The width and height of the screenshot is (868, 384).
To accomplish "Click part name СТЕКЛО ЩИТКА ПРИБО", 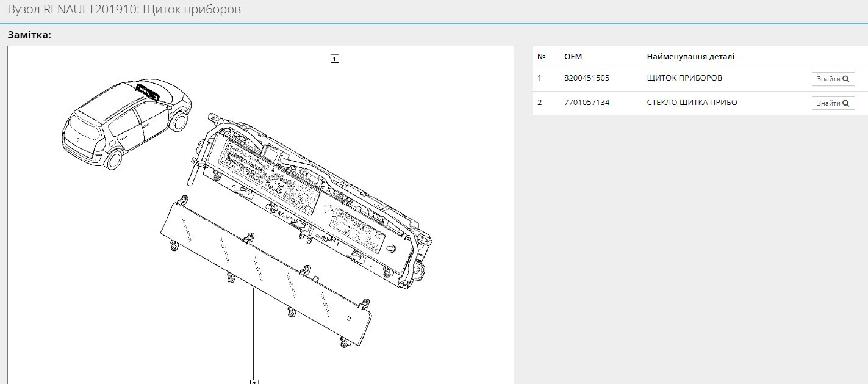I will (692, 103).
